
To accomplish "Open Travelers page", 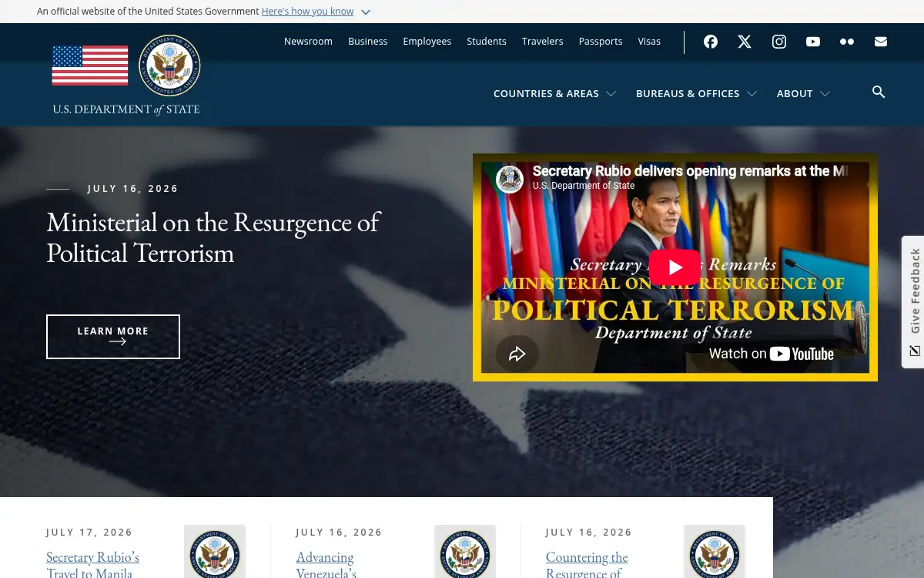I will click(x=542, y=42).
